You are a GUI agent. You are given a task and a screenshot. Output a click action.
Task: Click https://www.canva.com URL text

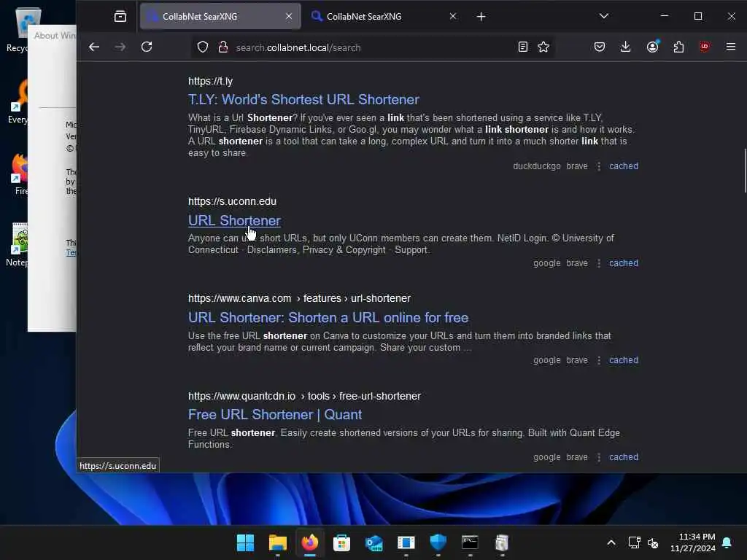click(x=239, y=298)
